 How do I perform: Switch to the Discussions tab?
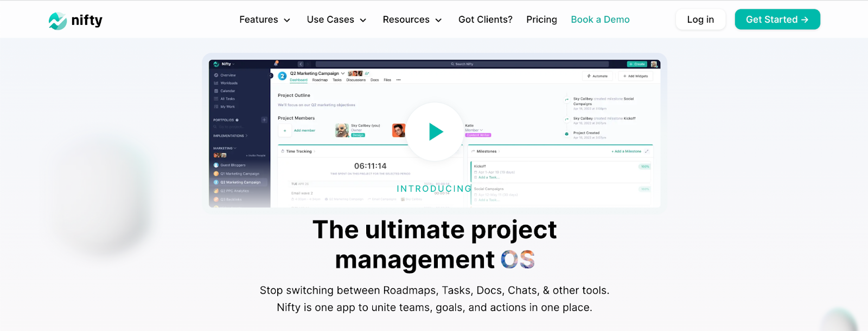356,80
